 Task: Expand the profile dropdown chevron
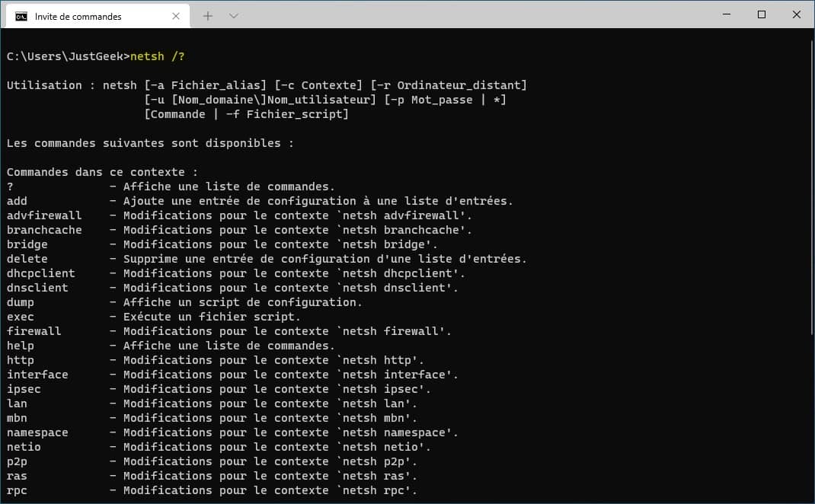click(233, 16)
